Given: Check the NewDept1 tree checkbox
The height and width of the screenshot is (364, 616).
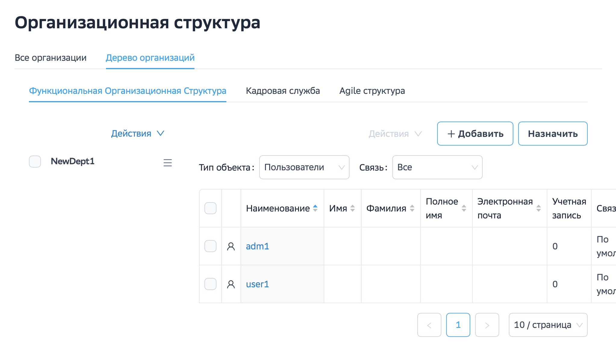Looking at the screenshot, I should [35, 162].
